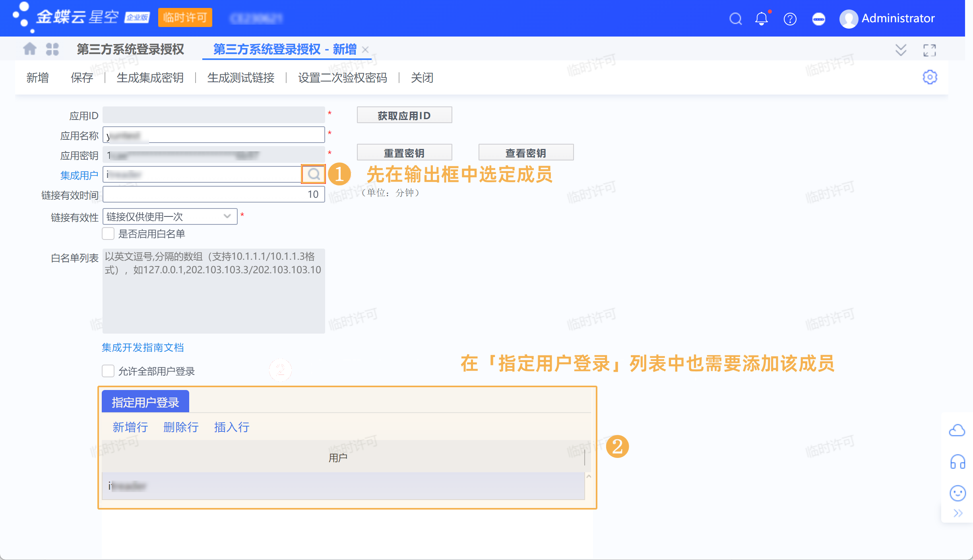973x560 pixels.
Task: Open the home page icon
Action: tap(30, 49)
